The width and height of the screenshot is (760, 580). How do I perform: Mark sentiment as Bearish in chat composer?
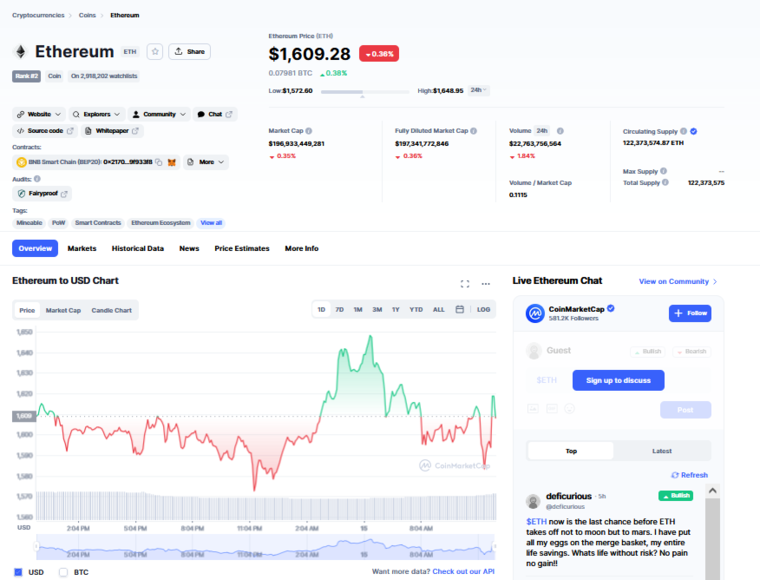tap(692, 351)
